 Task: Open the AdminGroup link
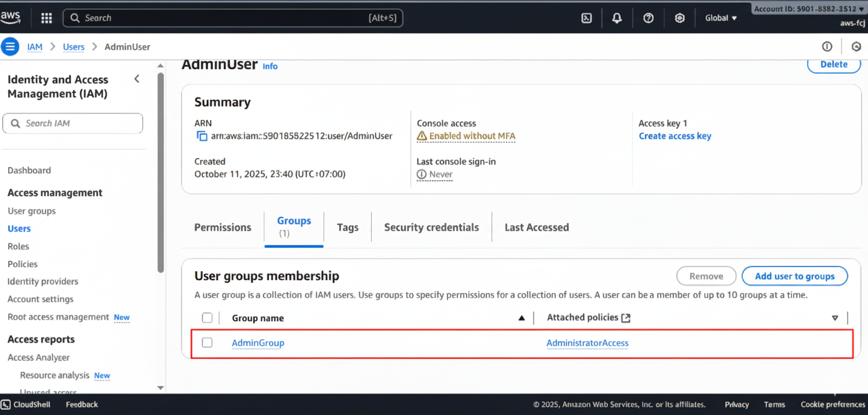pos(258,343)
